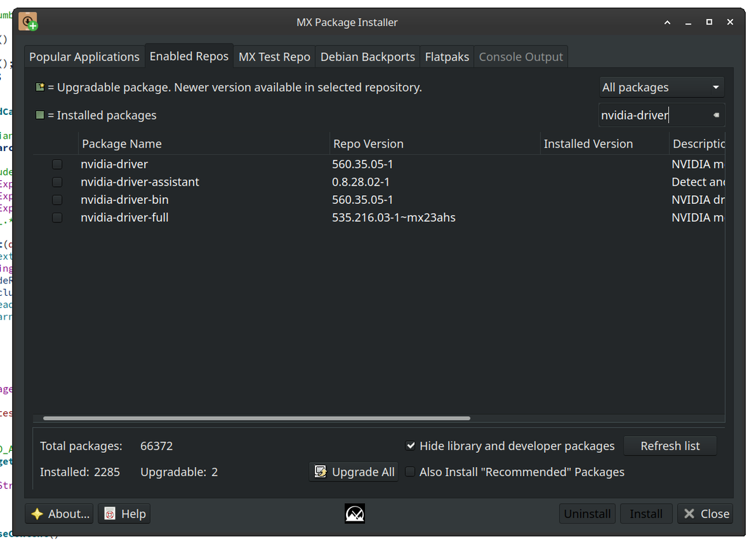The height and width of the screenshot is (544, 756).
Task: Click the Close button at bottom right
Action: pyautogui.click(x=706, y=513)
